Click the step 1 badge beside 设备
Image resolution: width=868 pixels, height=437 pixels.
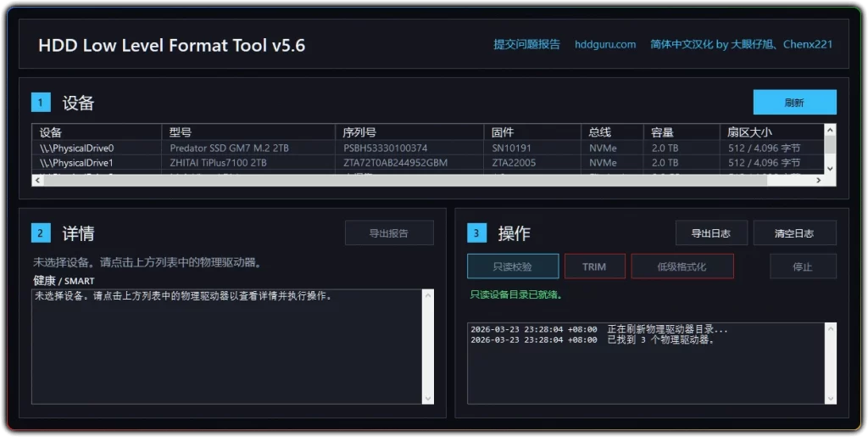pyautogui.click(x=41, y=103)
